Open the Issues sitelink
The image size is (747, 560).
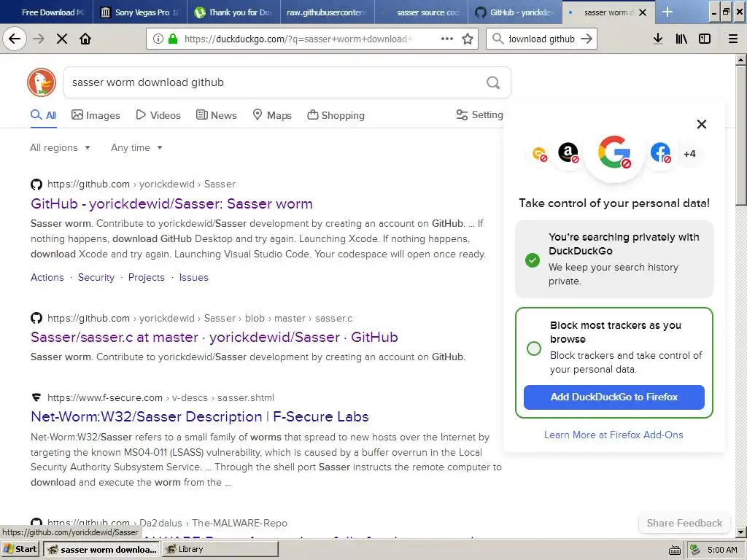pos(193,277)
